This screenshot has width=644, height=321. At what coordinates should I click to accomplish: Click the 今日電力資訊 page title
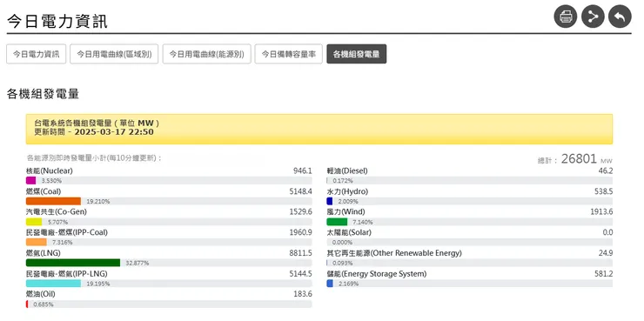(x=57, y=21)
